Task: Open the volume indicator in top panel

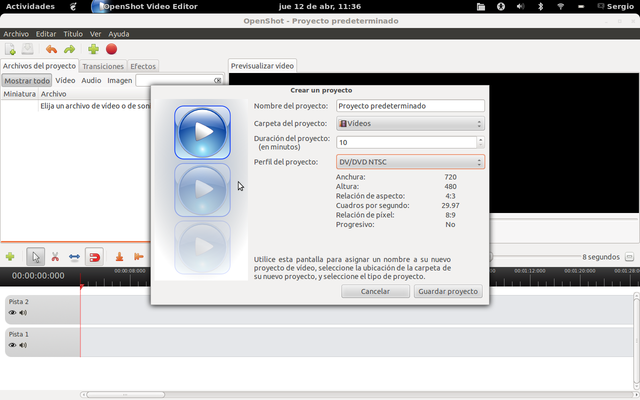Action: [521, 7]
